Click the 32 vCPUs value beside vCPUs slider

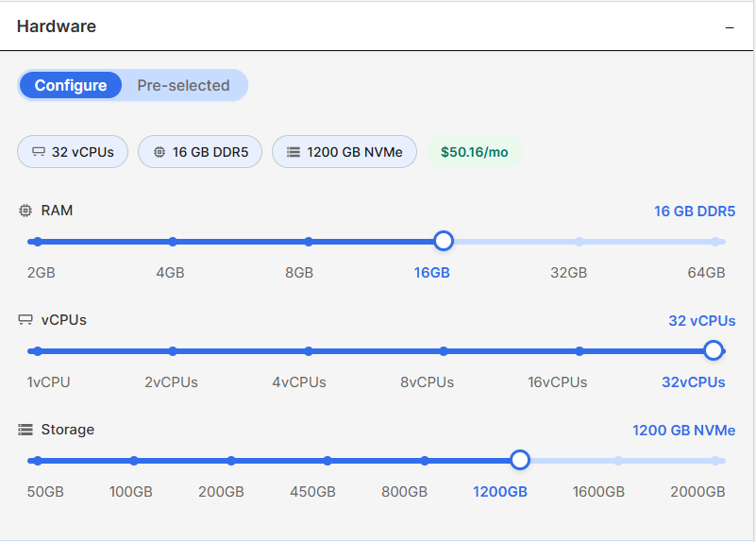[702, 321]
